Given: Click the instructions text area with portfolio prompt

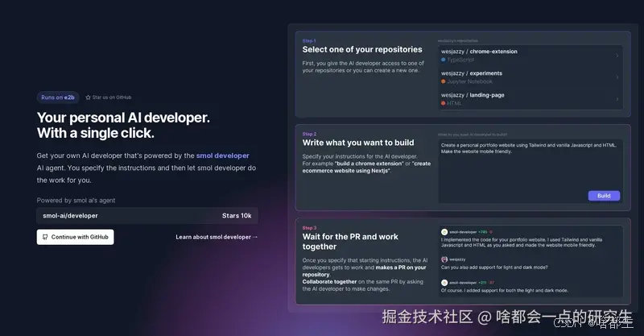Looking at the screenshot, I should [530, 171].
